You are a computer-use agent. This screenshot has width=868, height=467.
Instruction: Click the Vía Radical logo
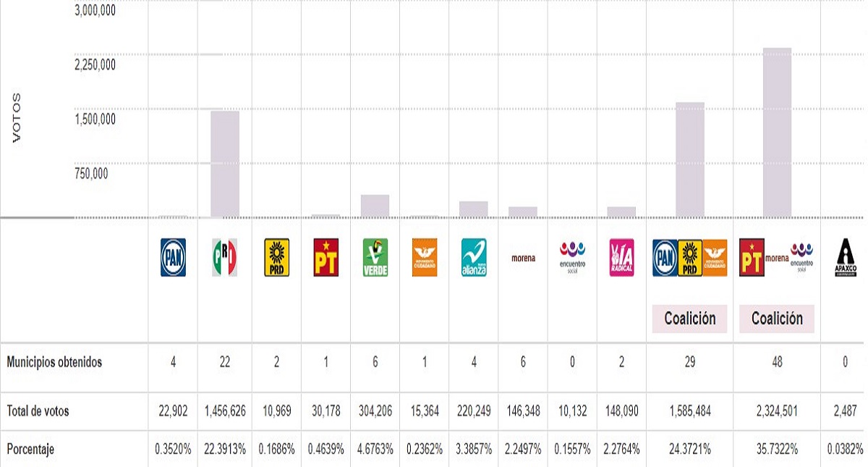point(621,258)
